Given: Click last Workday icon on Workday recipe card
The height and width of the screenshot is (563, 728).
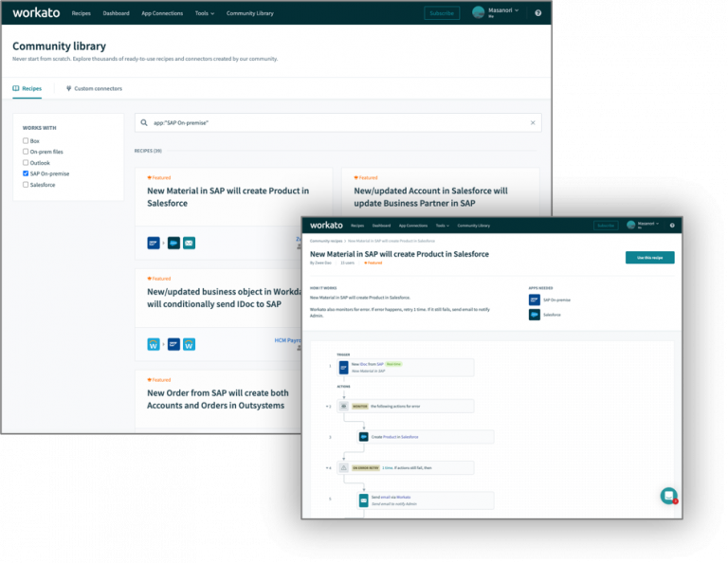Looking at the screenshot, I should click(x=189, y=344).
